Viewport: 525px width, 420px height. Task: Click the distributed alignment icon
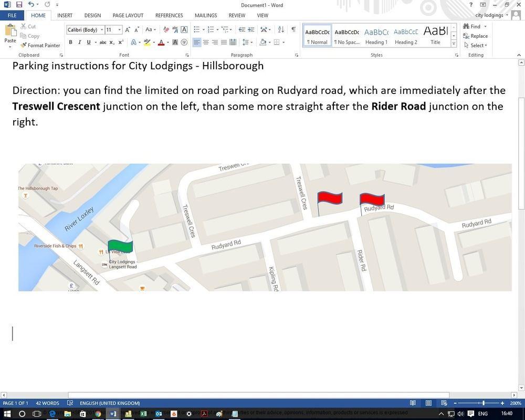click(x=233, y=42)
